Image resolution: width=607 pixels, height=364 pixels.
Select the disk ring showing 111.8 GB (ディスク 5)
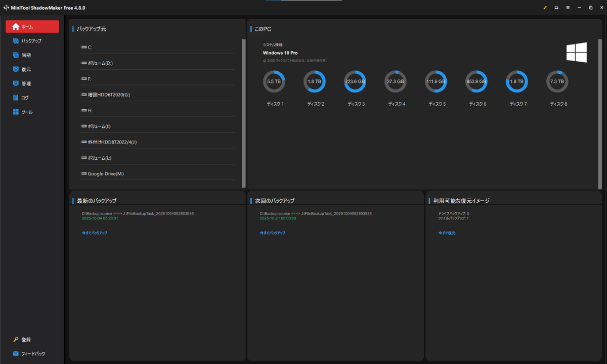click(x=436, y=81)
